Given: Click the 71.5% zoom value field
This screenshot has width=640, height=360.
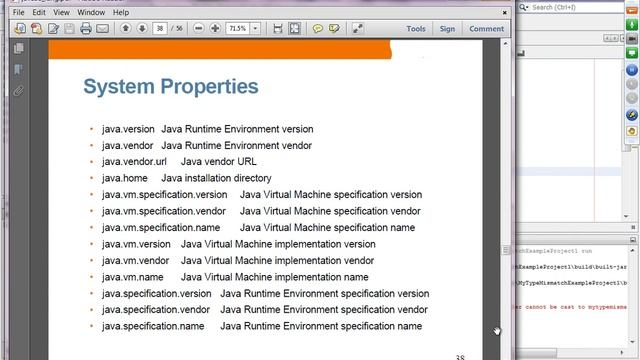Looking at the screenshot, I should (238, 29).
